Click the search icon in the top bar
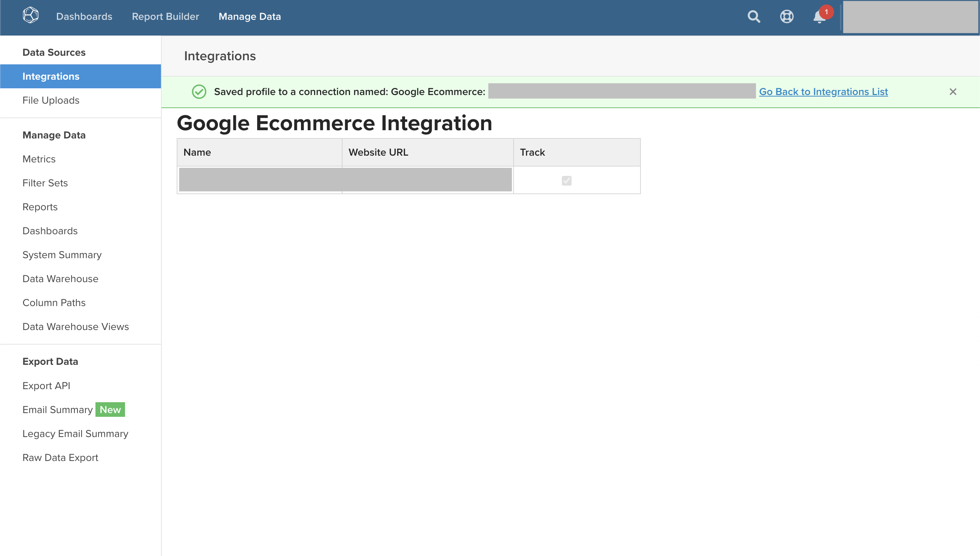The height and width of the screenshot is (556, 980). point(754,16)
